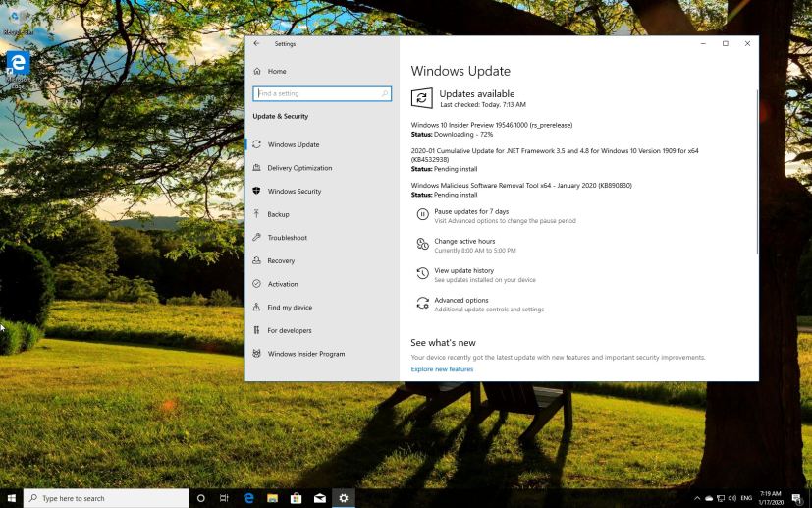
Task: Click the large Updates available refresh icon
Action: point(421,98)
